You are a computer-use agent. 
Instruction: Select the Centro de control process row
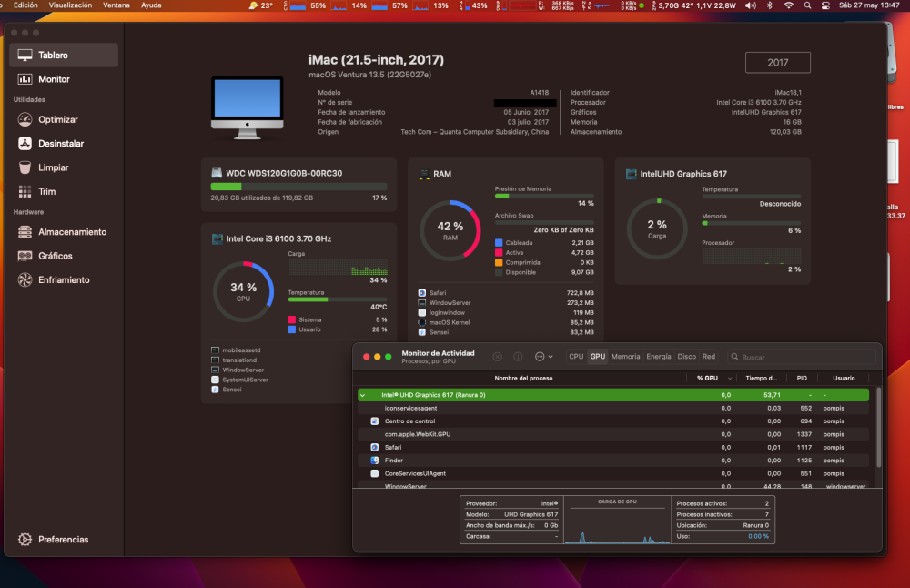click(613, 421)
